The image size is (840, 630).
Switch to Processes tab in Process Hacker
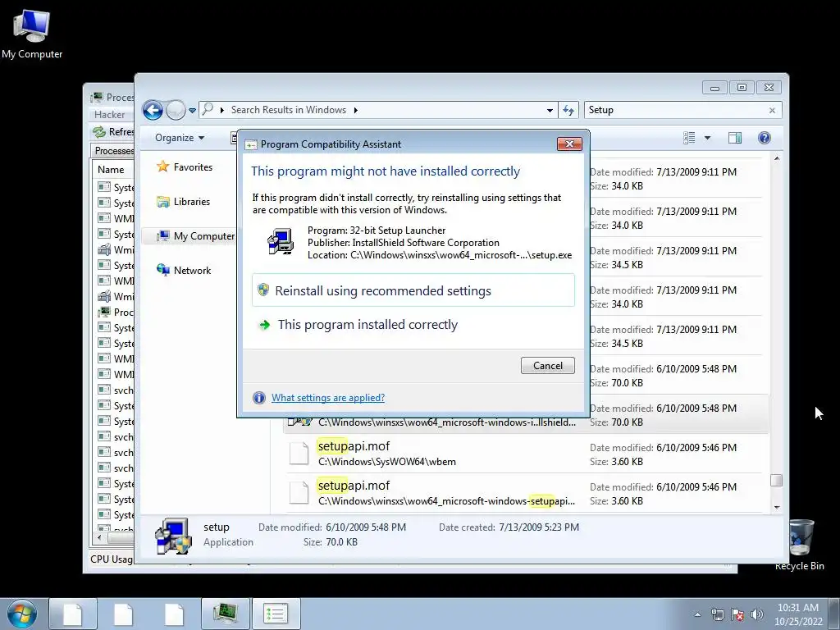pyautogui.click(x=112, y=151)
